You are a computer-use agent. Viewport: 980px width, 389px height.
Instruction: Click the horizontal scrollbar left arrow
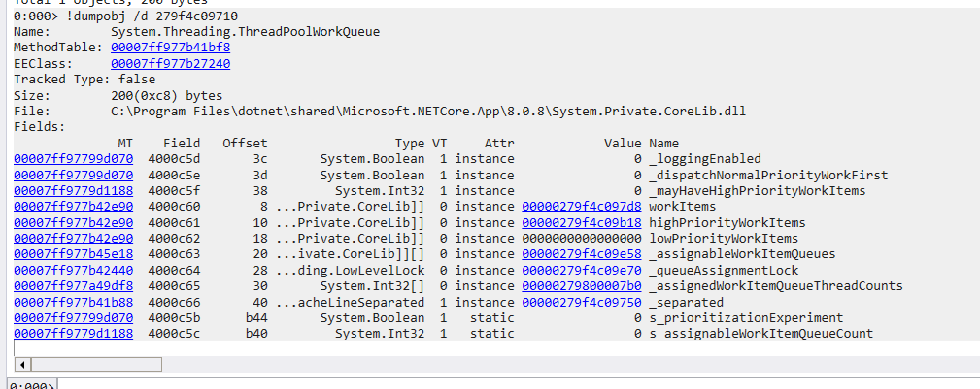pyautogui.click(x=20, y=363)
